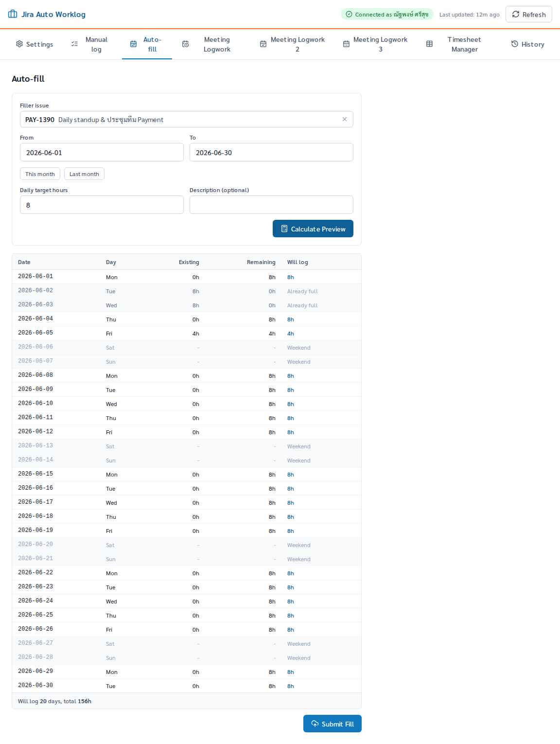Click the Refresh button
The width and height of the screenshot is (560, 744).
pos(528,14)
